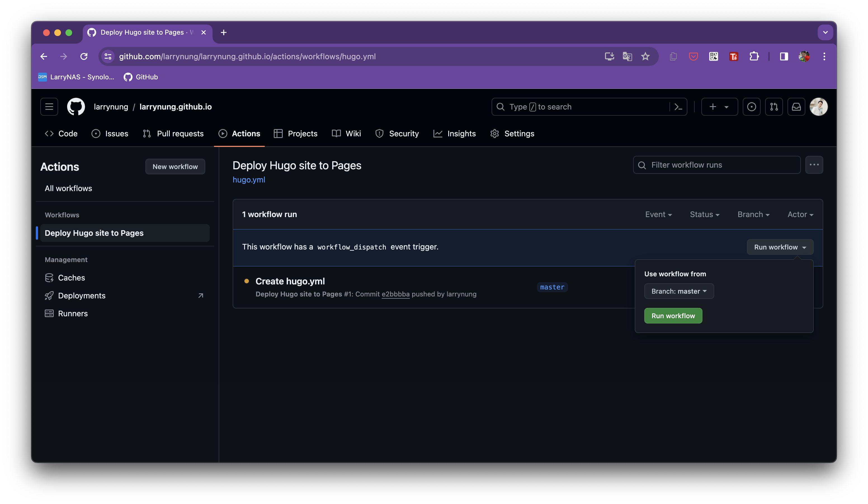The image size is (868, 504).
Task: Reload the page
Action: (x=84, y=56)
